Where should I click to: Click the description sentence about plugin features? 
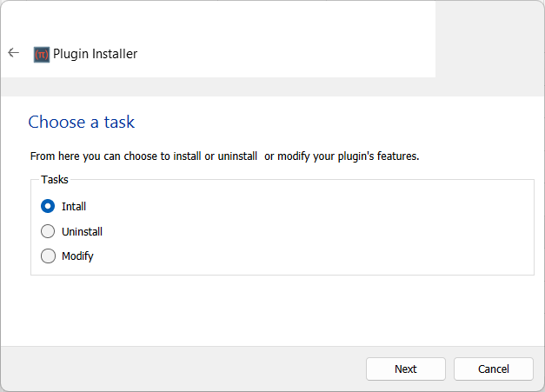pos(224,156)
